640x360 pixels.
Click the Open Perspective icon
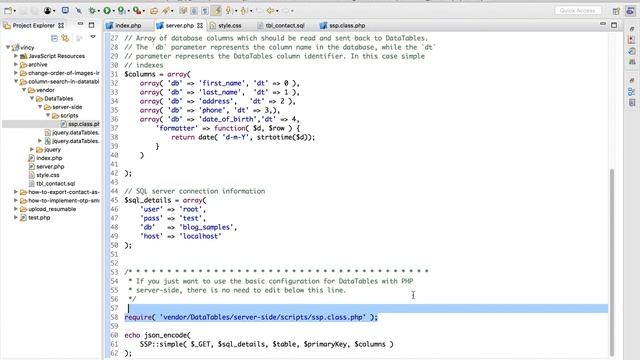[616, 11]
